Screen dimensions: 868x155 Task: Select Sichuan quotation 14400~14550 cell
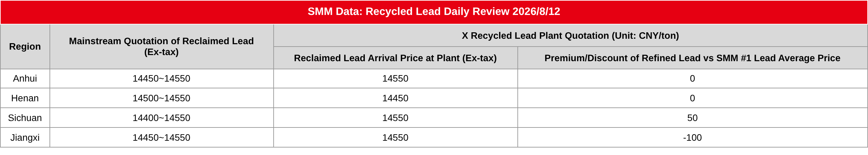click(161, 118)
